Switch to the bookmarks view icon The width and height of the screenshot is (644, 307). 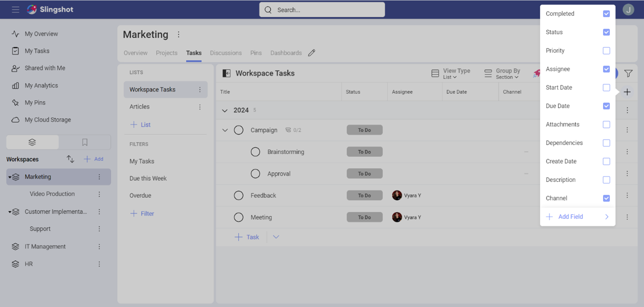[85, 142]
